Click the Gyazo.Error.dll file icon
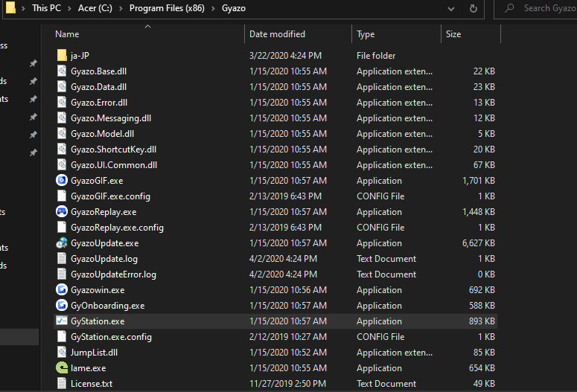This screenshot has width=577, height=392. coord(62,102)
